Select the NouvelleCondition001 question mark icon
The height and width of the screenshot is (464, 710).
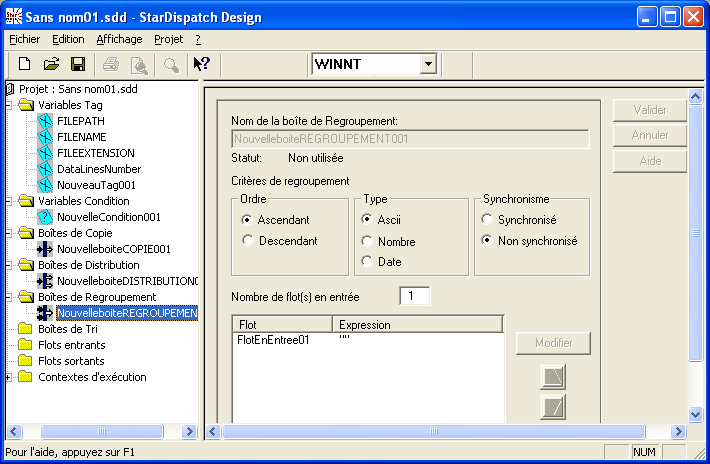coord(45,217)
